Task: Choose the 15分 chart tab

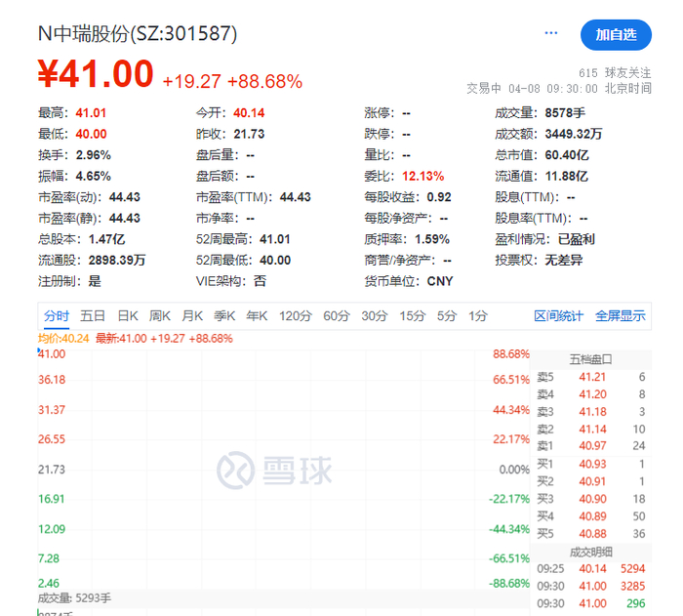Action: (413, 315)
